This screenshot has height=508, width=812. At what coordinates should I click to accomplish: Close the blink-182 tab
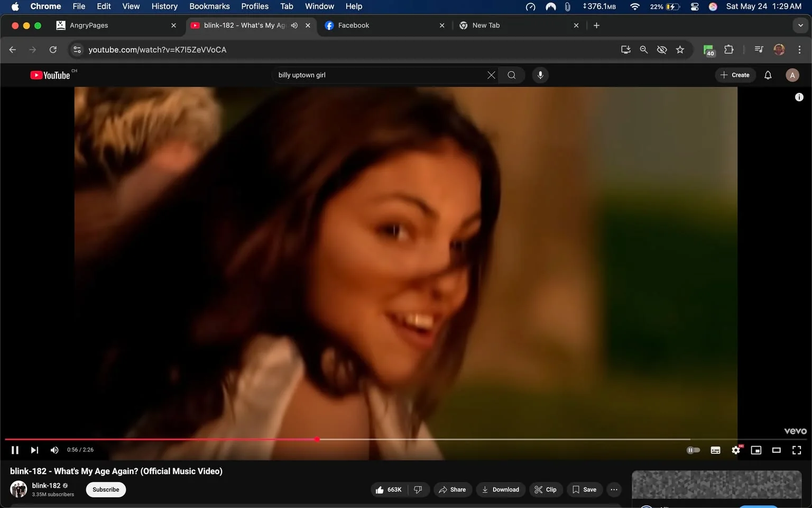(x=308, y=25)
